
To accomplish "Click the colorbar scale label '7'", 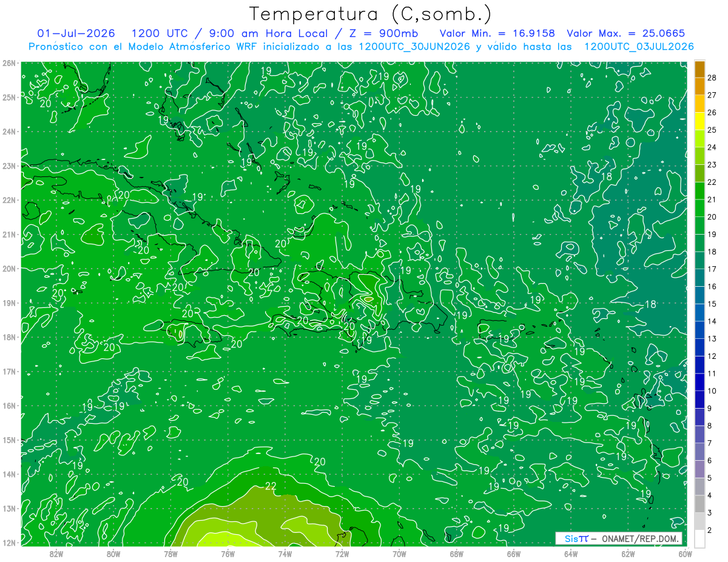I will [x=710, y=443].
